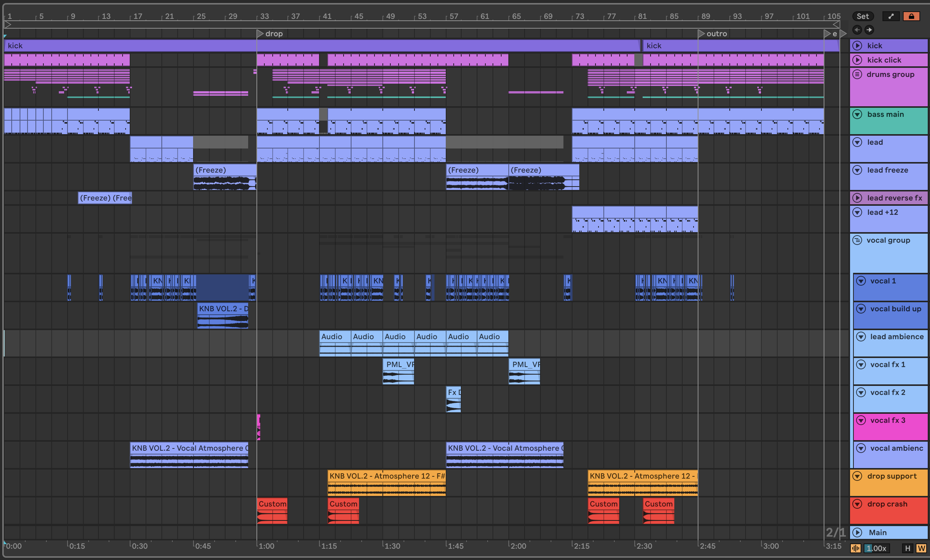Toggle the W optimize width button

[921, 548]
